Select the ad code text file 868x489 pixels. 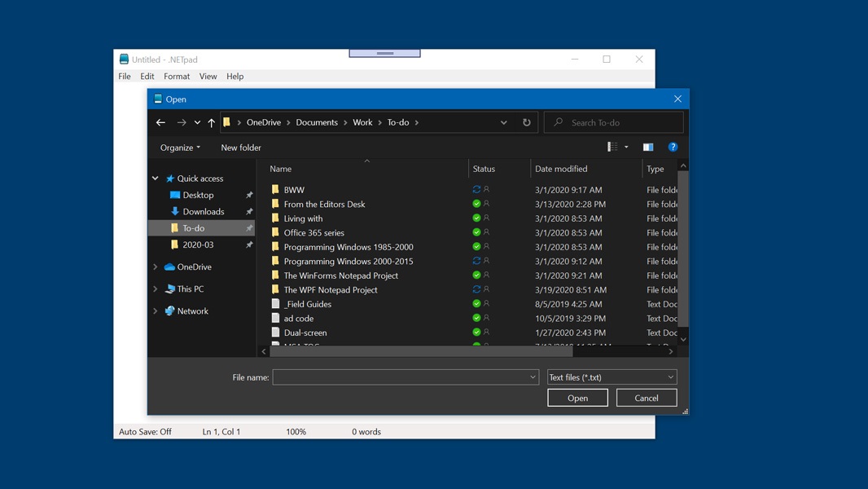click(299, 318)
